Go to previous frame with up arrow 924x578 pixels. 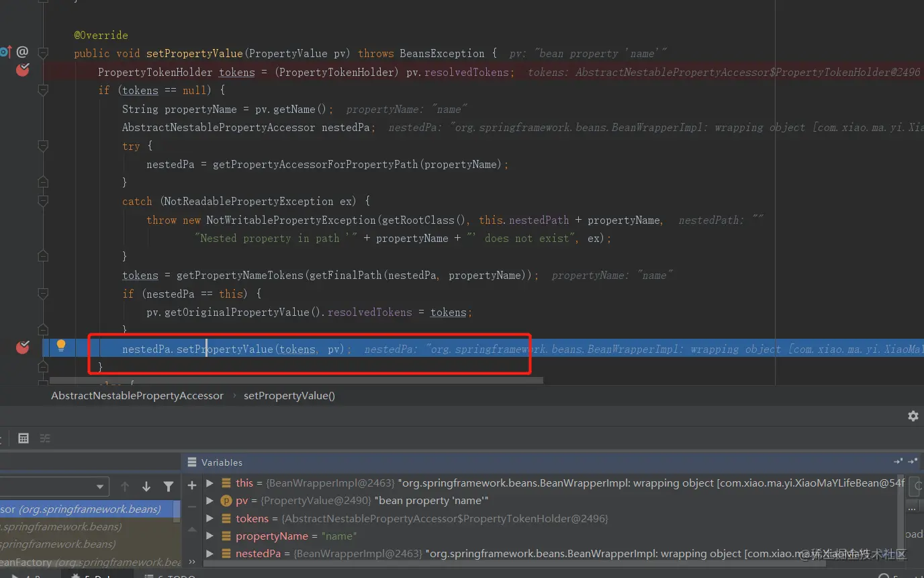pos(125,487)
